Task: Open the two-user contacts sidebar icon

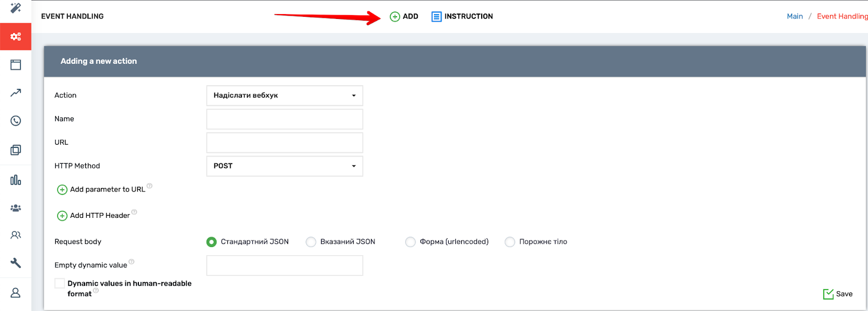Action: click(x=16, y=235)
